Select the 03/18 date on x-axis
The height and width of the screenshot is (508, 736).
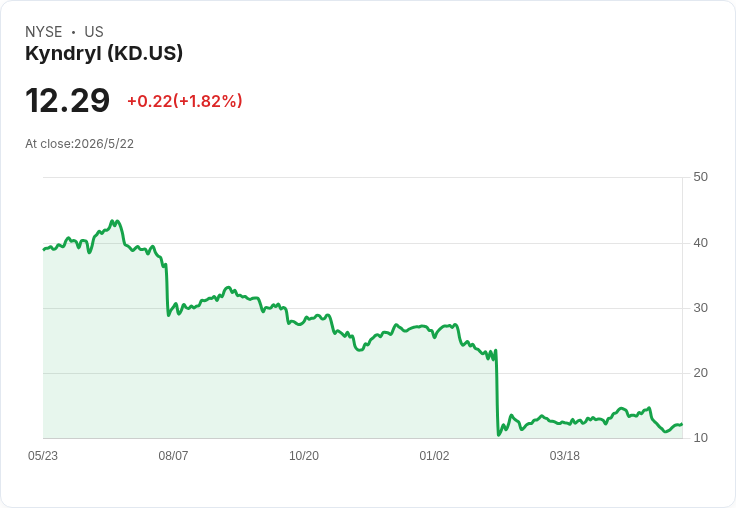pyautogui.click(x=565, y=456)
